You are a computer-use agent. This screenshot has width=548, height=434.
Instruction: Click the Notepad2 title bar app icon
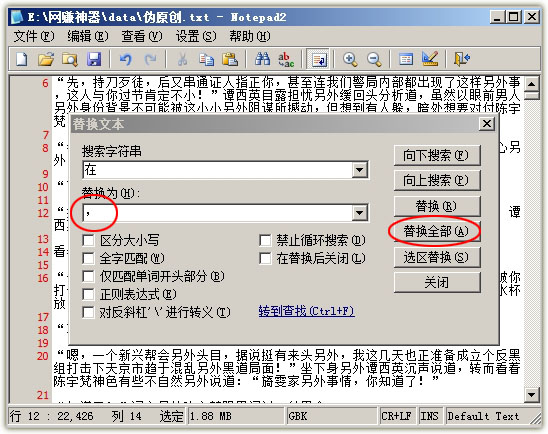coord(16,17)
